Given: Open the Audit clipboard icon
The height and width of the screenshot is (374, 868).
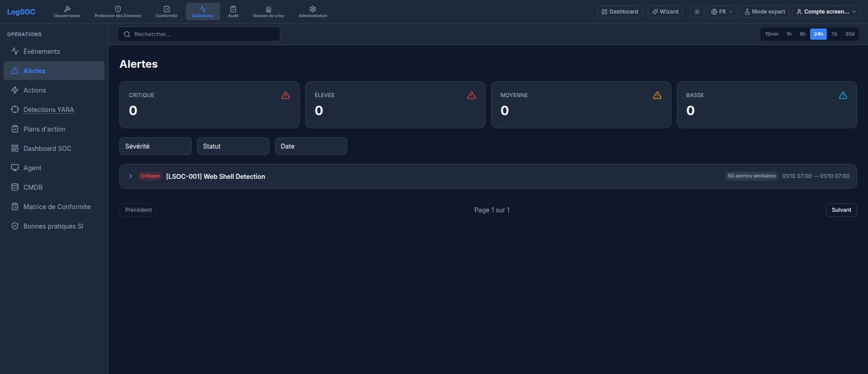Looking at the screenshot, I should 233,9.
